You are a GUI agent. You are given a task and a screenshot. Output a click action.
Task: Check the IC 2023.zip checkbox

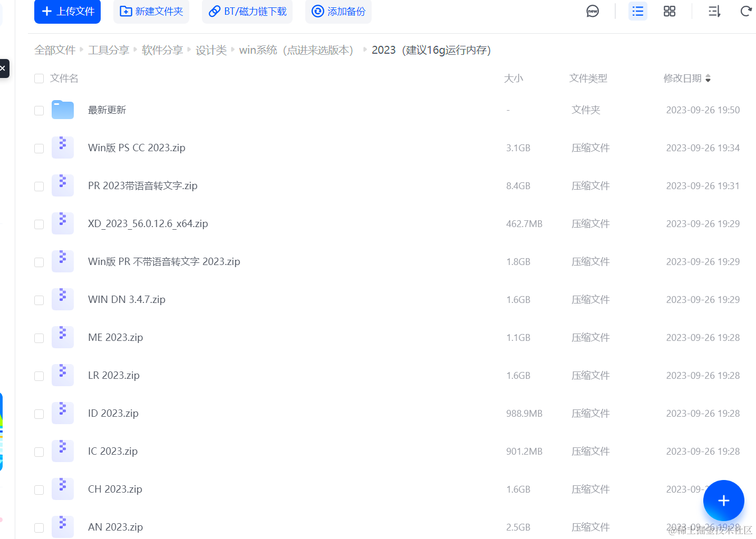[x=39, y=452]
